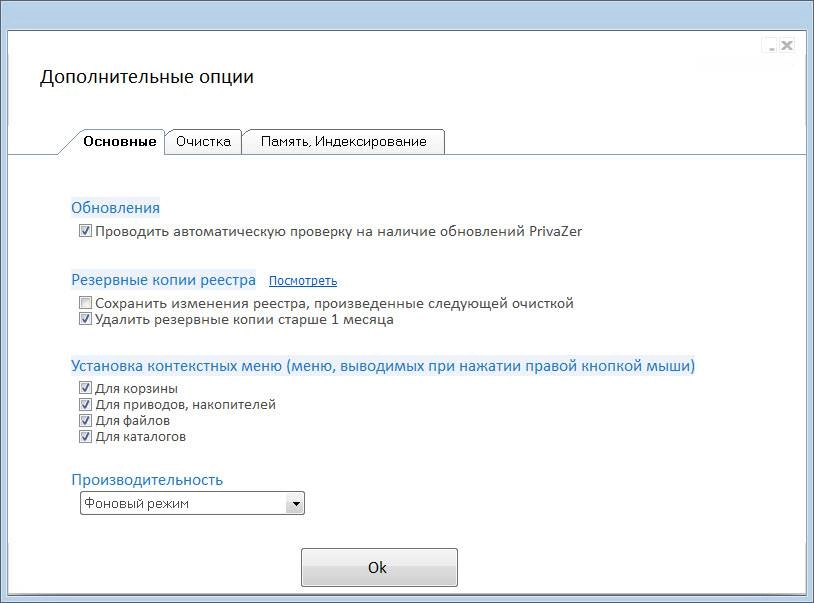Toggle the Для корзины checkbox
The height and width of the screenshot is (603, 814).
click(86, 388)
